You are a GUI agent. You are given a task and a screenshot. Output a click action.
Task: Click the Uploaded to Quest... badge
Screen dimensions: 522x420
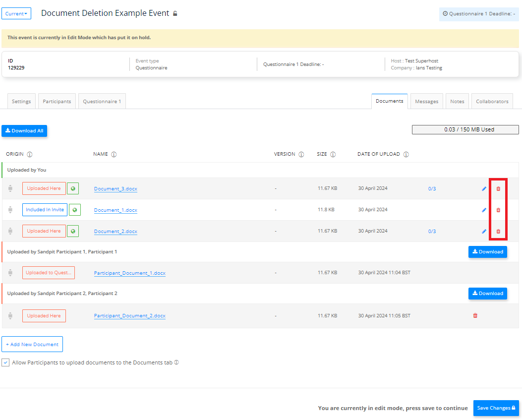click(49, 273)
